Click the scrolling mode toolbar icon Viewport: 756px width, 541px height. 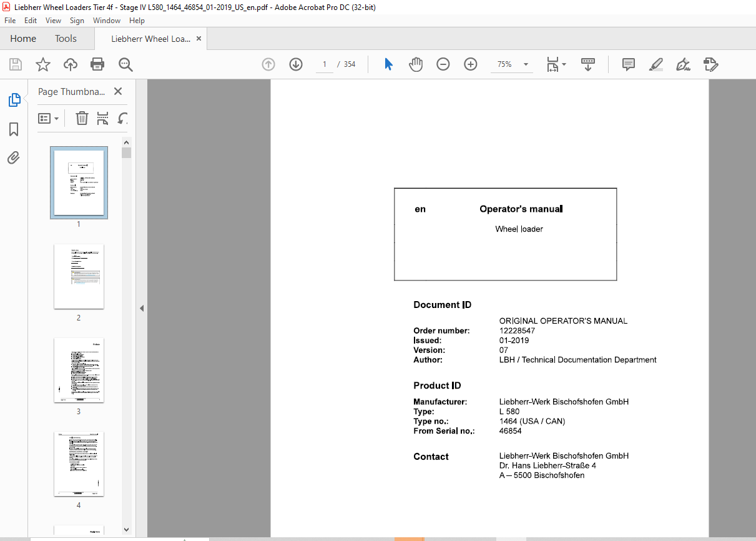point(588,64)
